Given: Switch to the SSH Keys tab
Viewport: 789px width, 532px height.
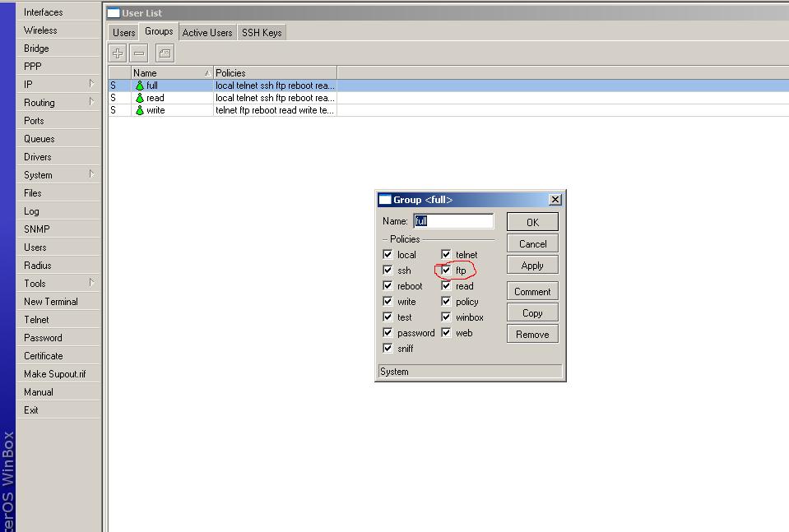Looking at the screenshot, I should pos(261,32).
